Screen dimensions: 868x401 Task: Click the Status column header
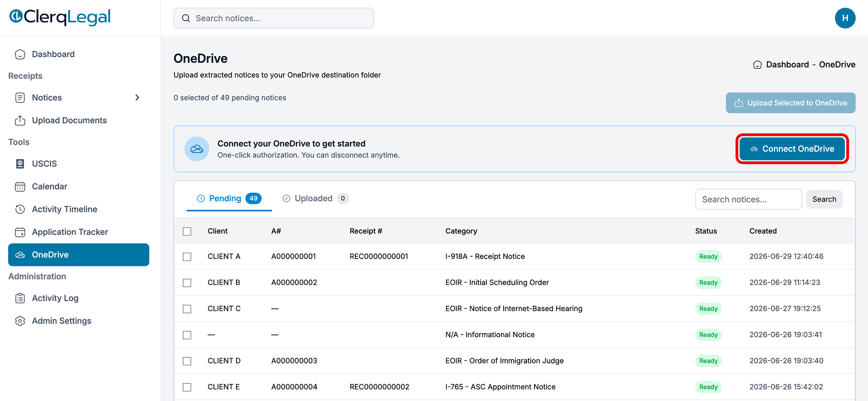pyautogui.click(x=706, y=231)
